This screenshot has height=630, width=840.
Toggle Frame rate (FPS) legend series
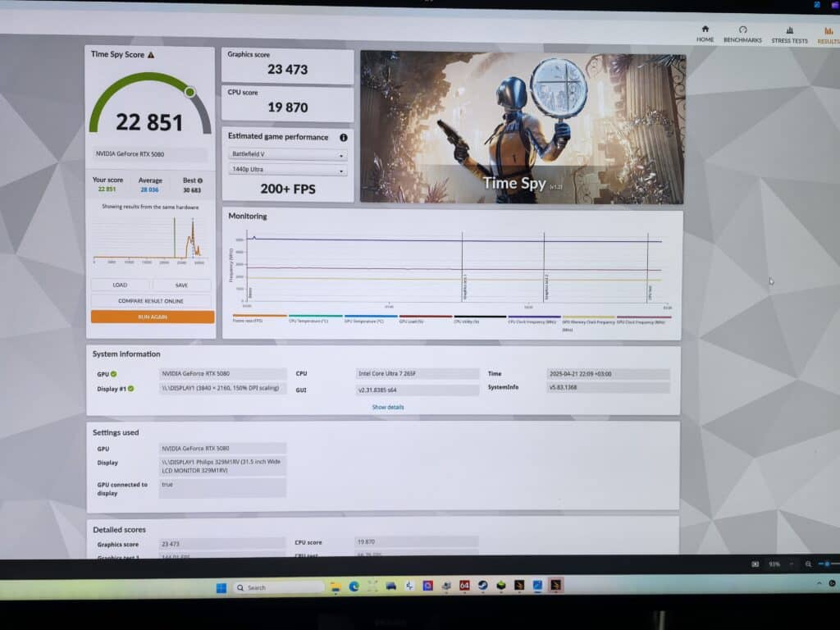[x=259, y=319]
